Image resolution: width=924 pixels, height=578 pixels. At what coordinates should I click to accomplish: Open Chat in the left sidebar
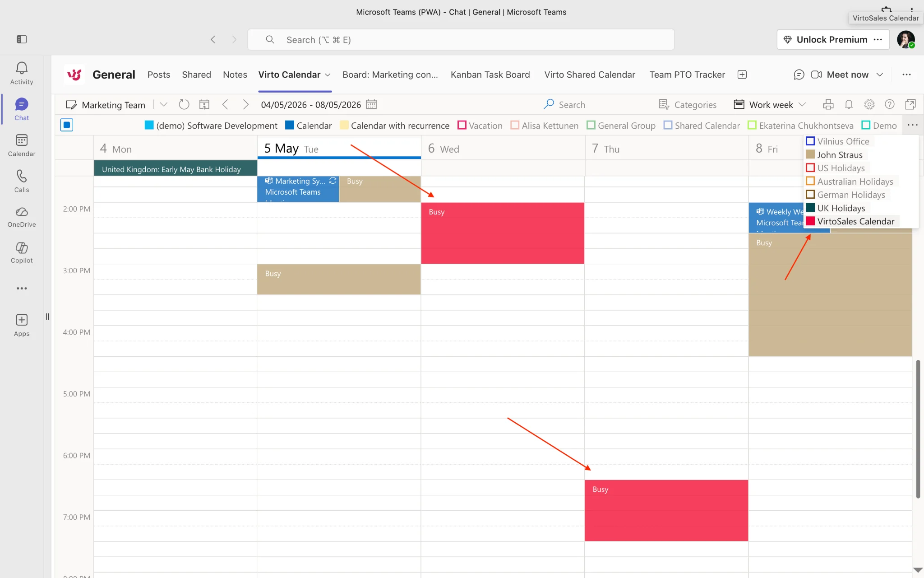(x=22, y=110)
